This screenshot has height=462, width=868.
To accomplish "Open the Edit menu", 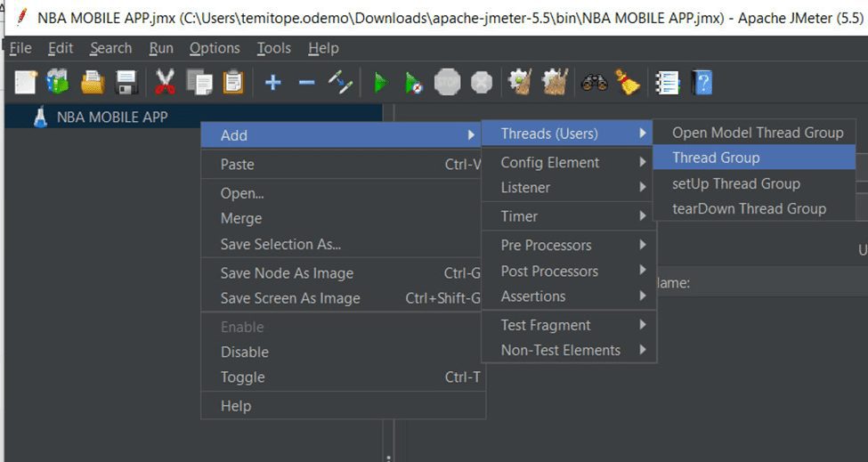I will click(x=61, y=49).
